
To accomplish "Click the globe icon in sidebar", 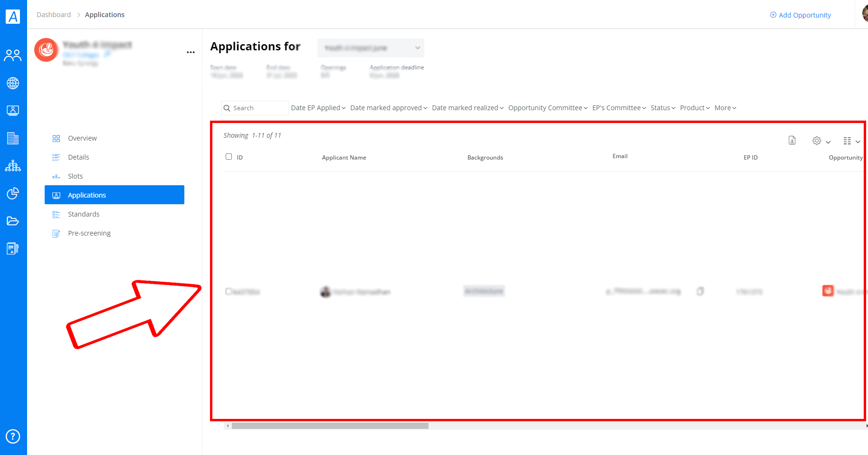I will [x=13, y=83].
